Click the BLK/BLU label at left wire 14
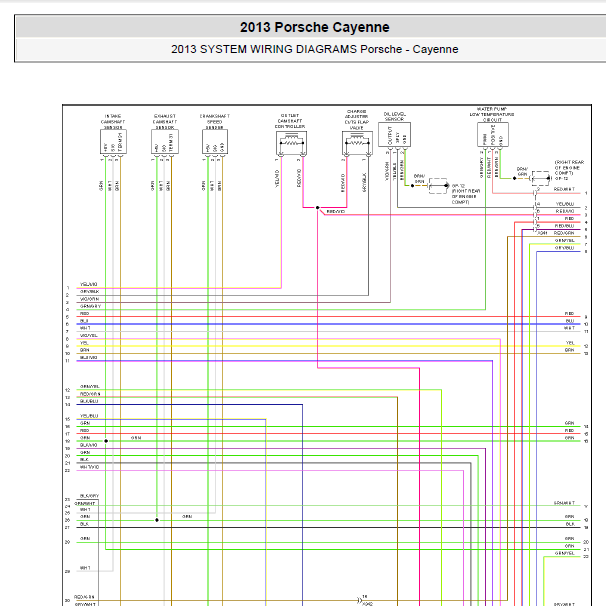 [x=89, y=401]
